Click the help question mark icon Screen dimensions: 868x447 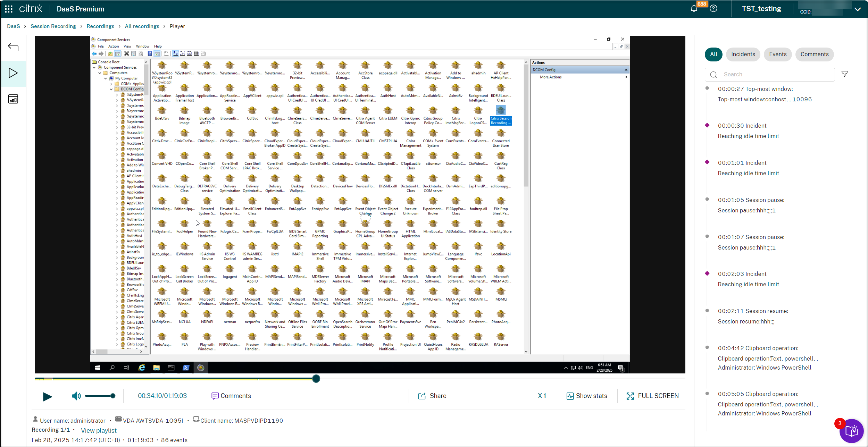click(713, 9)
